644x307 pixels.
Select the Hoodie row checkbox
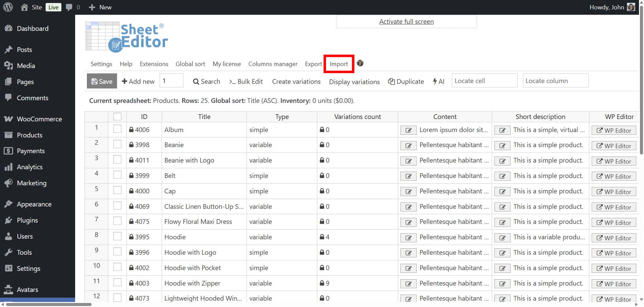pos(117,236)
